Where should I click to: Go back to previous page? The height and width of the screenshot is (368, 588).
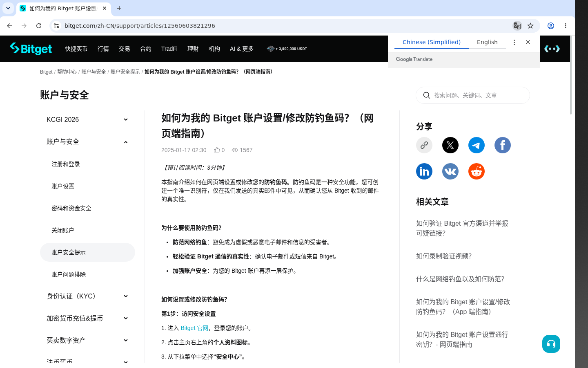click(9, 26)
